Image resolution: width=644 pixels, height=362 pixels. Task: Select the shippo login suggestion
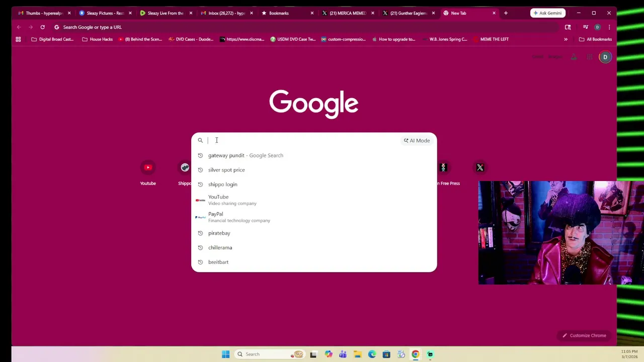coord(314,185)
